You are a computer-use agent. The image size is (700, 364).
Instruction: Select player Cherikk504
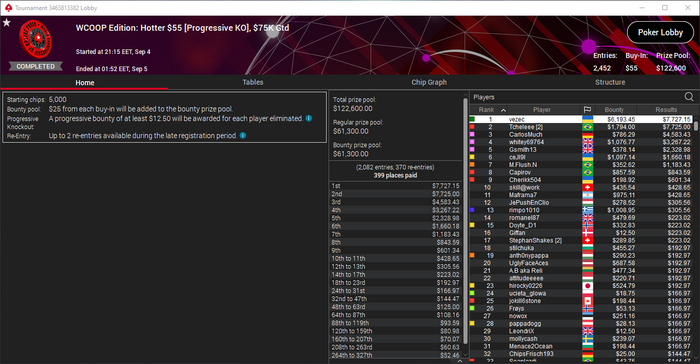(525, 180)
